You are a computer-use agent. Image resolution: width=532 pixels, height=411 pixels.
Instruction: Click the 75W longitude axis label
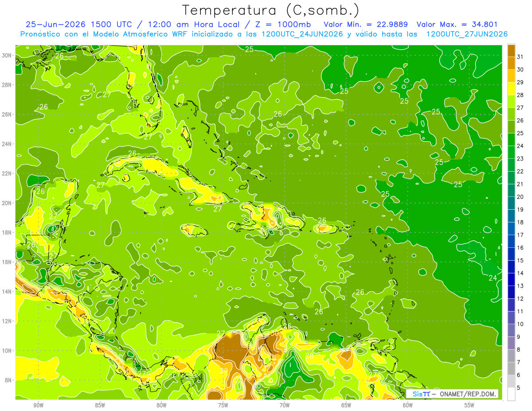(223, 406)
